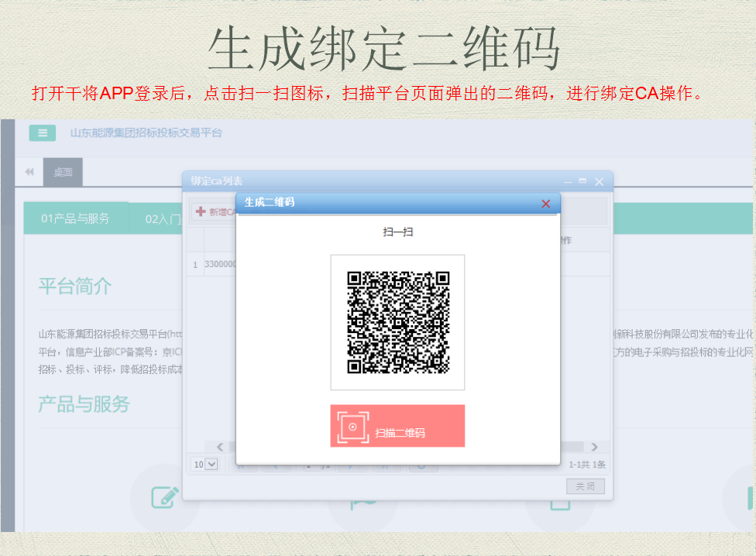
Task: Click the 平台简介 heading
Action: pyautogui.click(x=75, y=287)
